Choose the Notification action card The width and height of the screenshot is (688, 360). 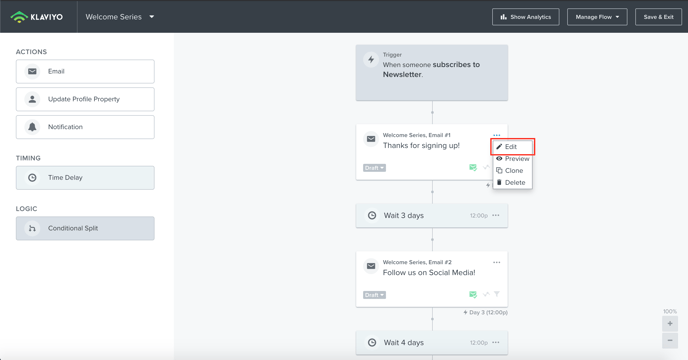pos(85,127)
